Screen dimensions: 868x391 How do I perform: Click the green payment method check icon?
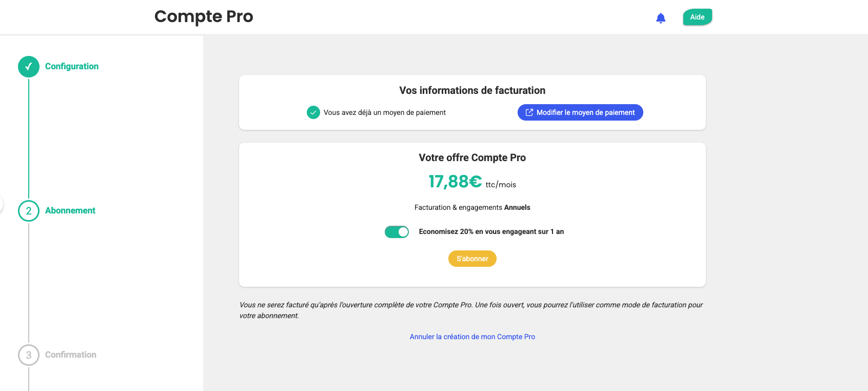(x=313, y=112)
